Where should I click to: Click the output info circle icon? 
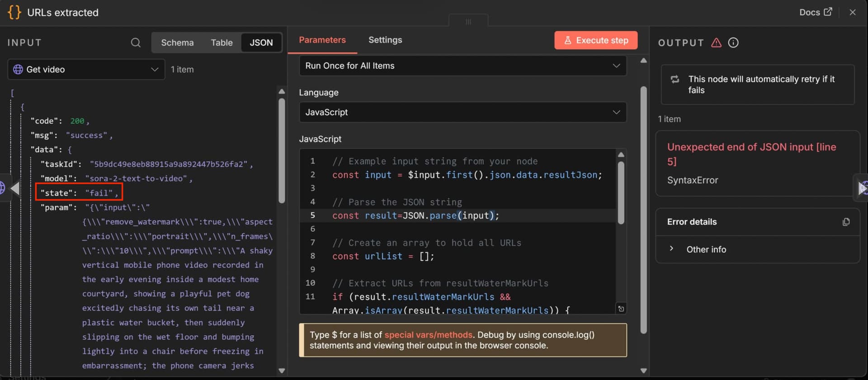click(733, 42)
